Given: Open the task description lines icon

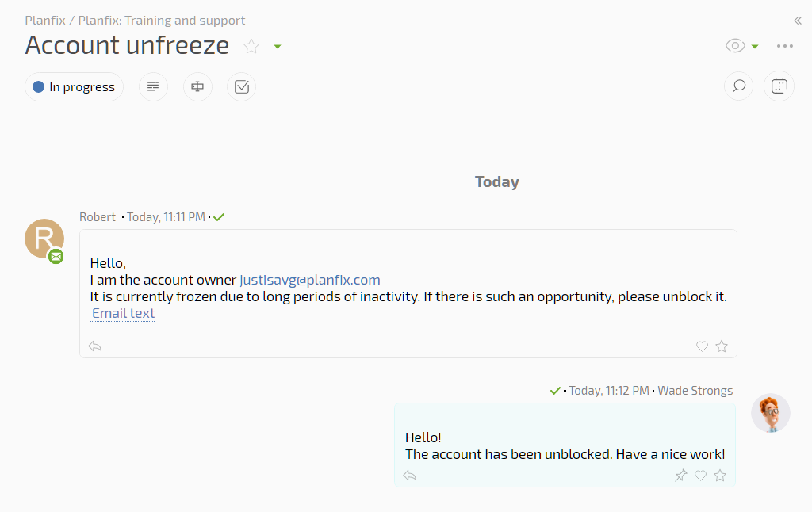Looking at the screenshot, I should coord(153,86).
